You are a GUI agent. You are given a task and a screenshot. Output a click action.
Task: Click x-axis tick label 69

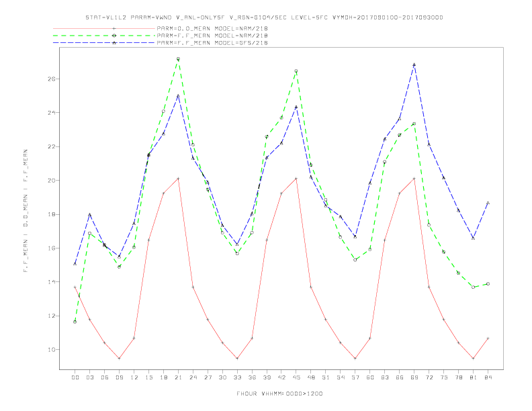(x=414, y=377)
